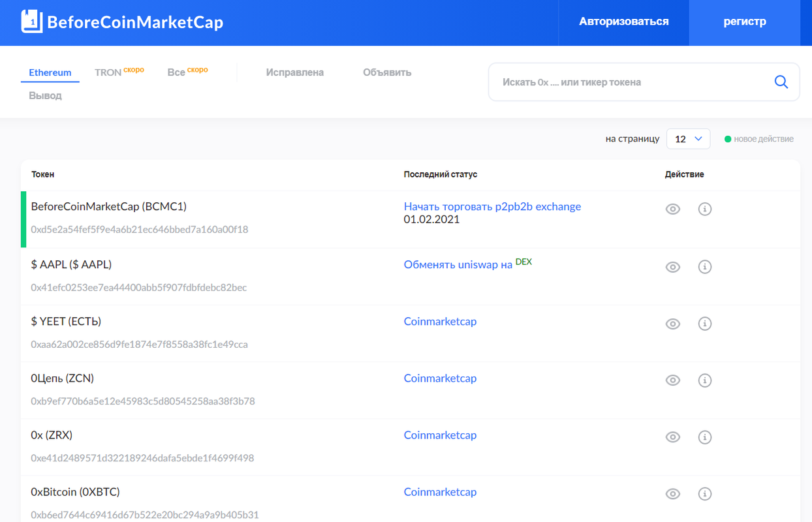
Task: Open the per-page dropdown showing 12
Action: tap(688, 138)
